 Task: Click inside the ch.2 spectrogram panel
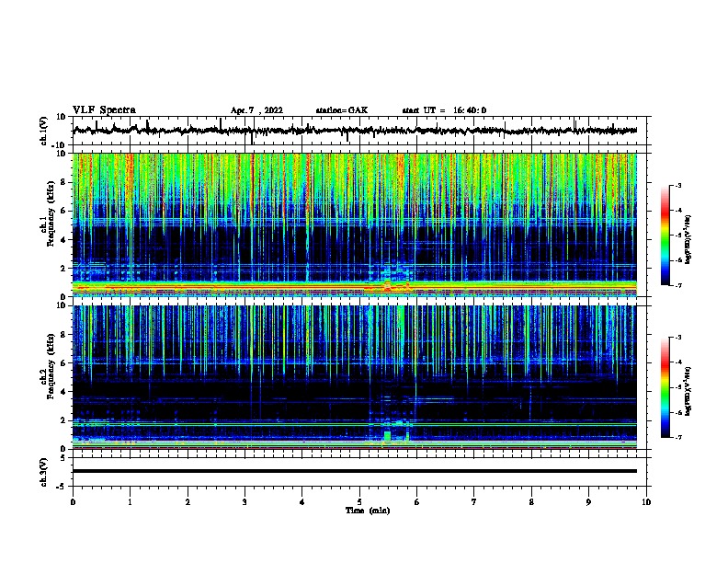coord(355,377)
